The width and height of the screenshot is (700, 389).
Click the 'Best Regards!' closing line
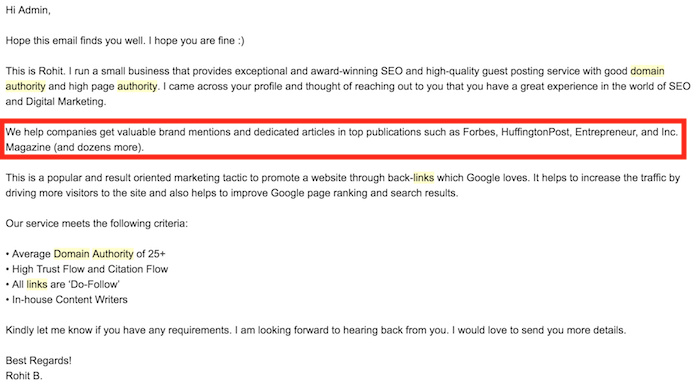pos(38,360)
